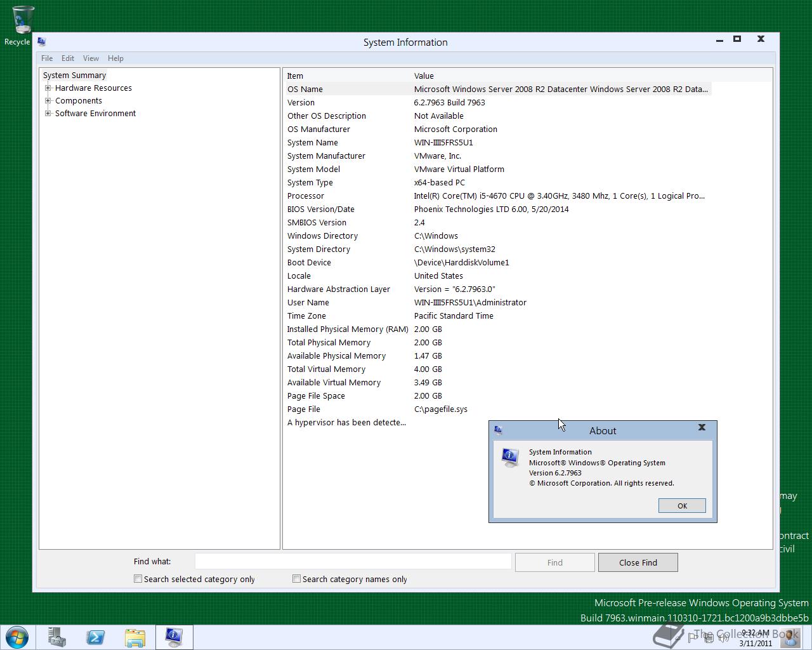Select the SMBIOS Version row
The width and height of the screenshot is (812, 650).
[x=498, y=223]
